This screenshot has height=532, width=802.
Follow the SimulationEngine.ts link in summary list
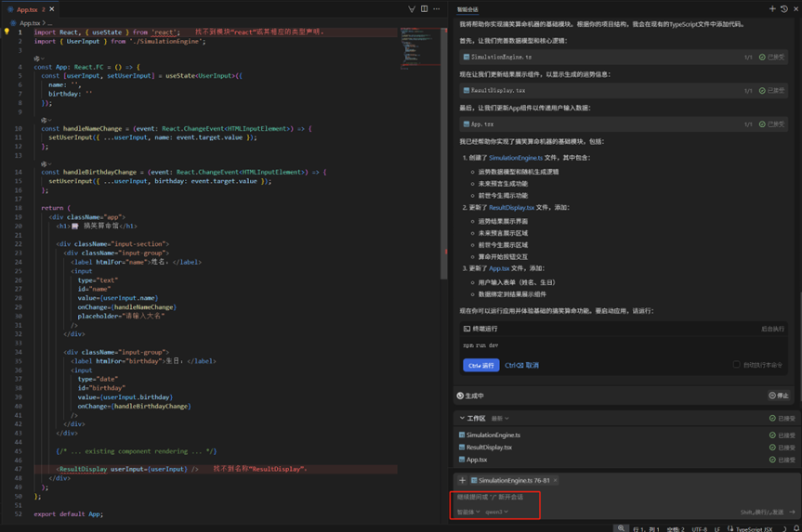[x=516, y=158]
